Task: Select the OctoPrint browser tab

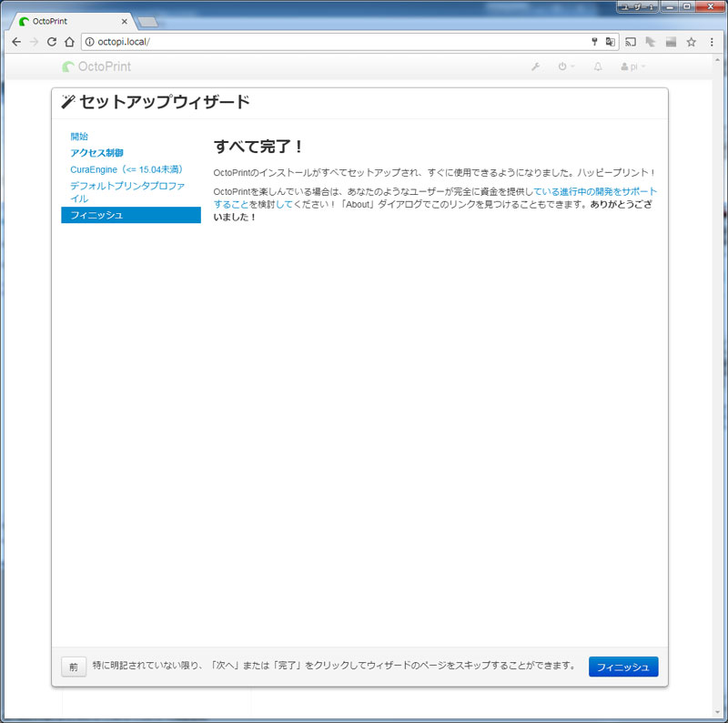Action: (x=73, y=21)
